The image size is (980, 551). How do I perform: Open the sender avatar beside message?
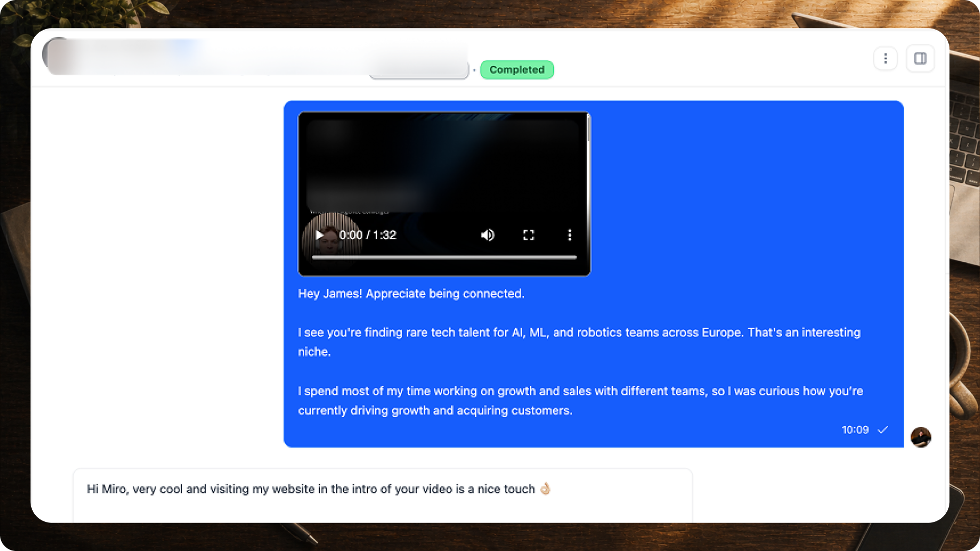921,437
